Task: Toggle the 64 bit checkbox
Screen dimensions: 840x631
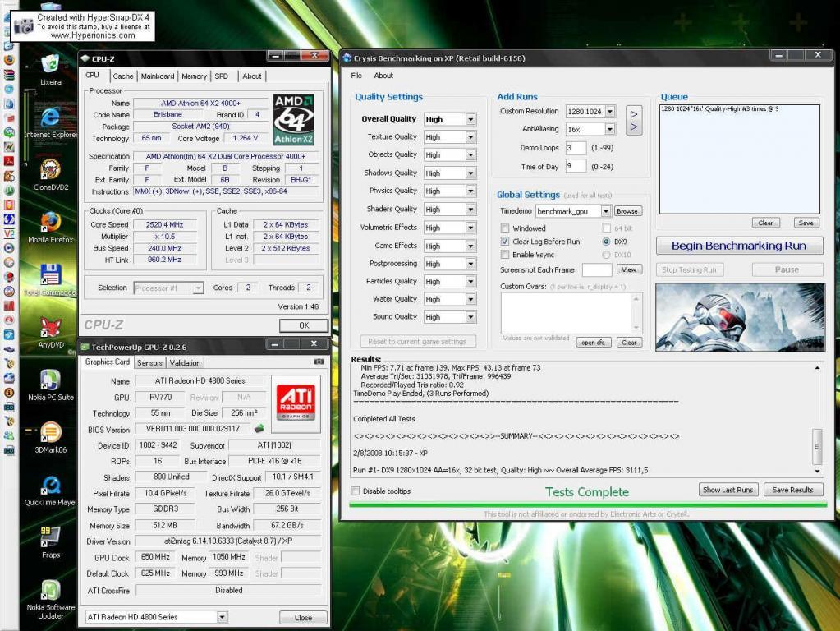Action: pos(607,228)
